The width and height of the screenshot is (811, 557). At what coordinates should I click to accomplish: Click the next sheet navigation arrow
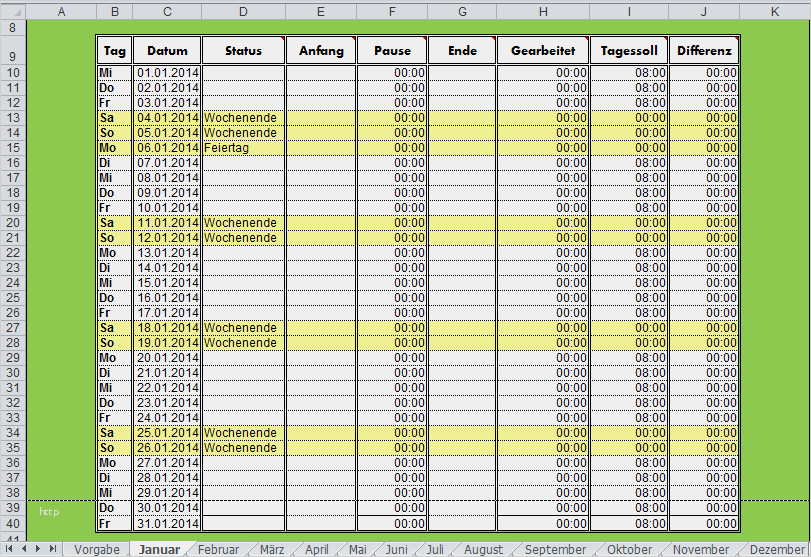click(x=39, y=549)
